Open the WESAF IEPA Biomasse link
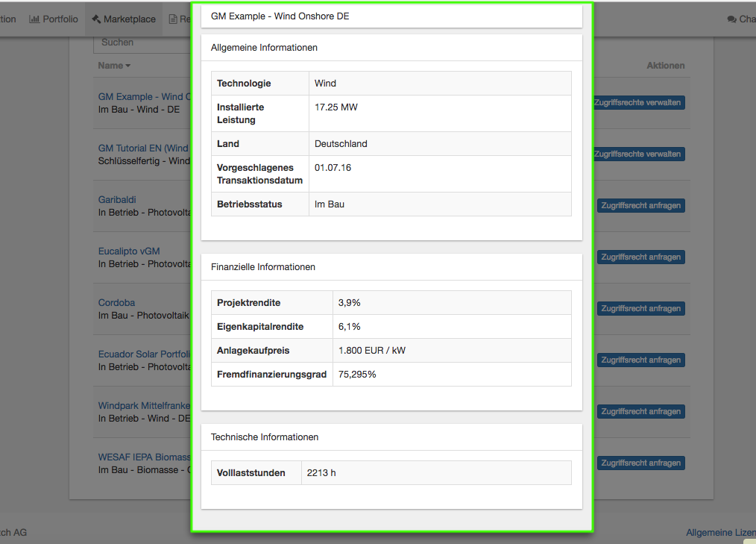756x544 pixels. [x=144, y=457]
